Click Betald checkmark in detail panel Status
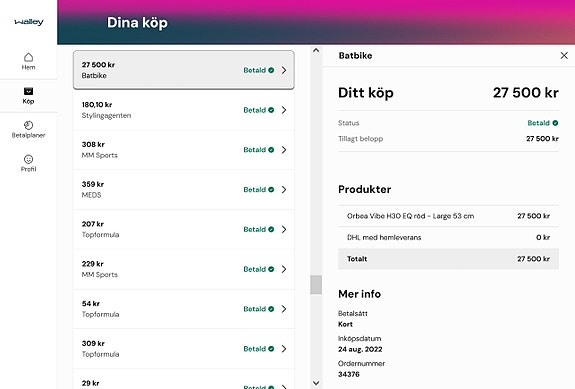The image size is (575, 389). [x=555, y=123]
